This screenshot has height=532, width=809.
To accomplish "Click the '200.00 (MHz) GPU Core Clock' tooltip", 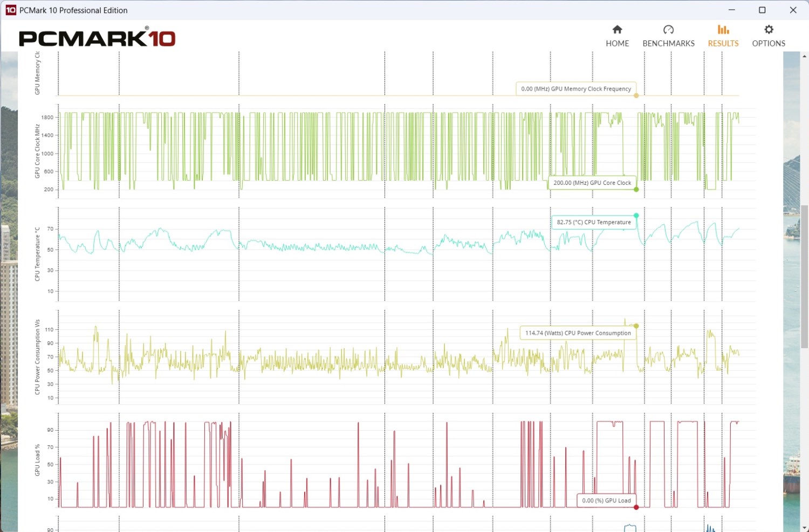I will pos(592,183).
